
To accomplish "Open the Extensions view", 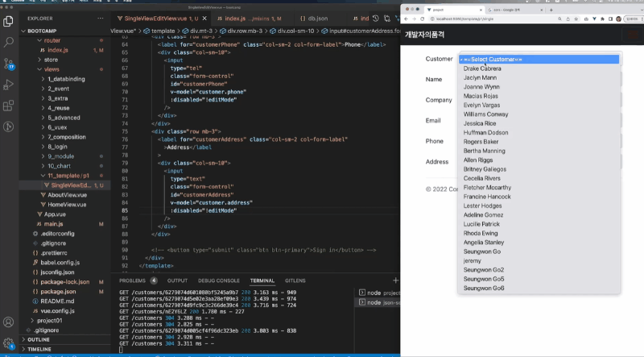I will pos(10,105).
